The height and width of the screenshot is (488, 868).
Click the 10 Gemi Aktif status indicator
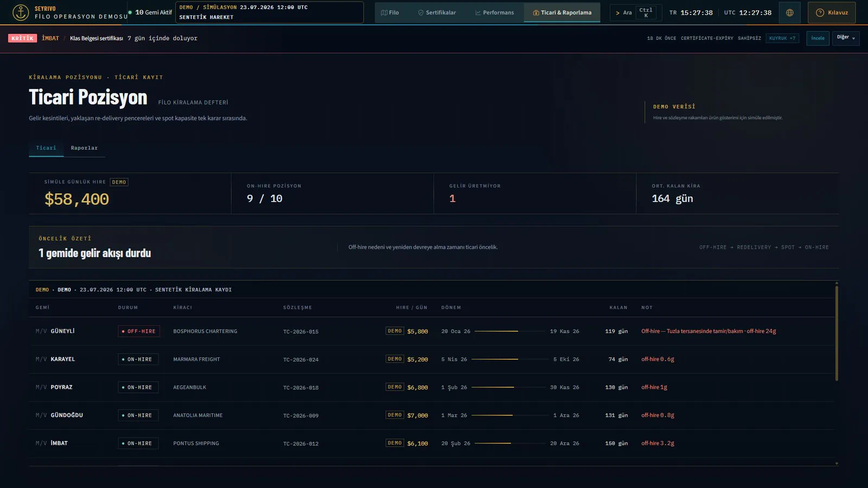[x=150, y=12]
